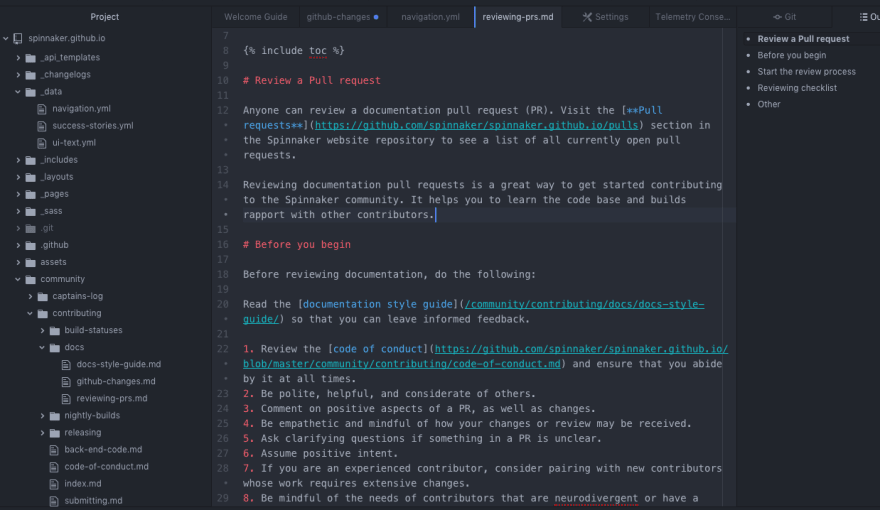The width and height of the screenshot is (880, 510).
Task: Click line number 16 in the gutter
Action: 222,245
